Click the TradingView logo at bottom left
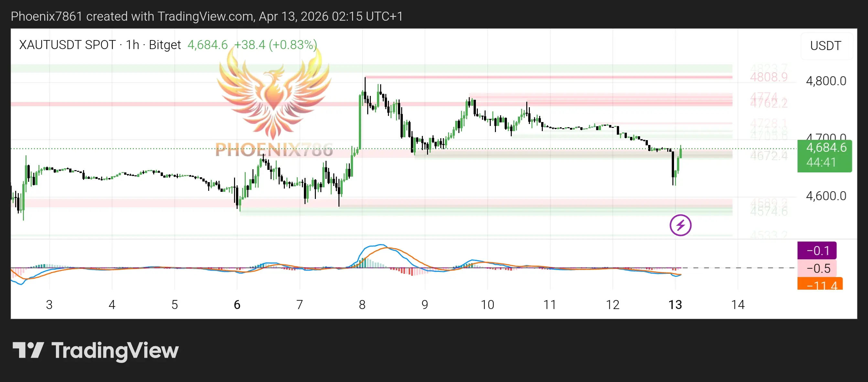The height and width of the screenshot is (382, 868). (95, 350)
